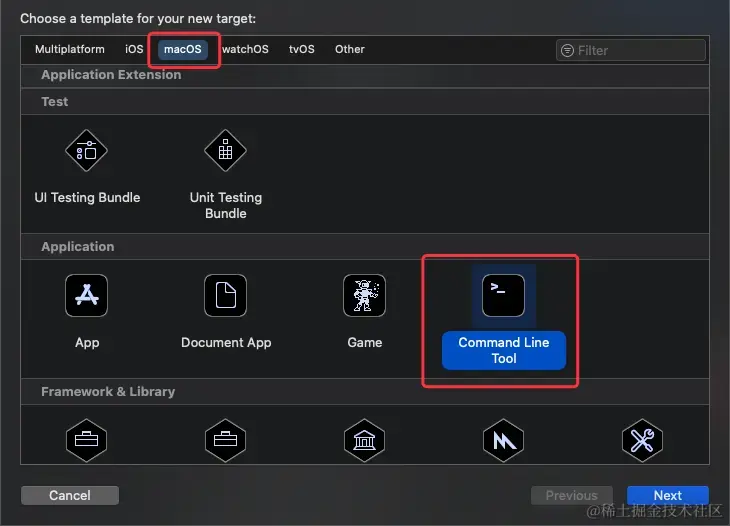This screenshot has width=730, height=526.
Task: Choose the App template icon
Action: point(87,296)
